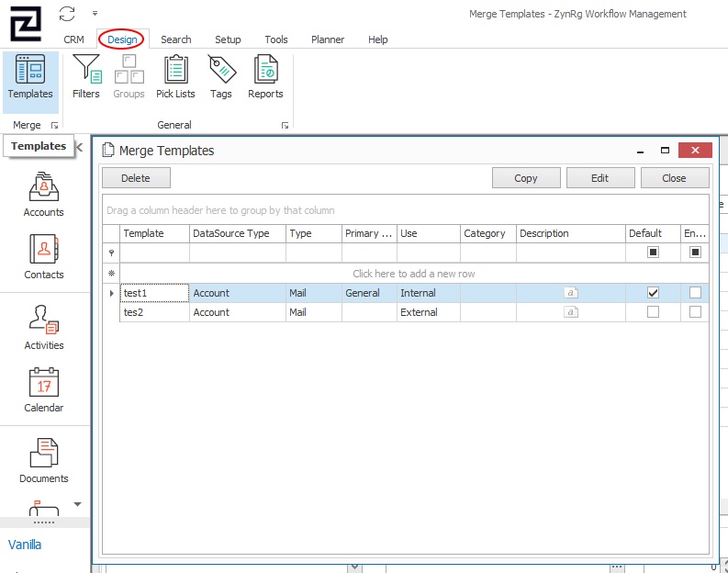
Task: Open the Calendar in the sidebar
Action: tap(44, 390)
